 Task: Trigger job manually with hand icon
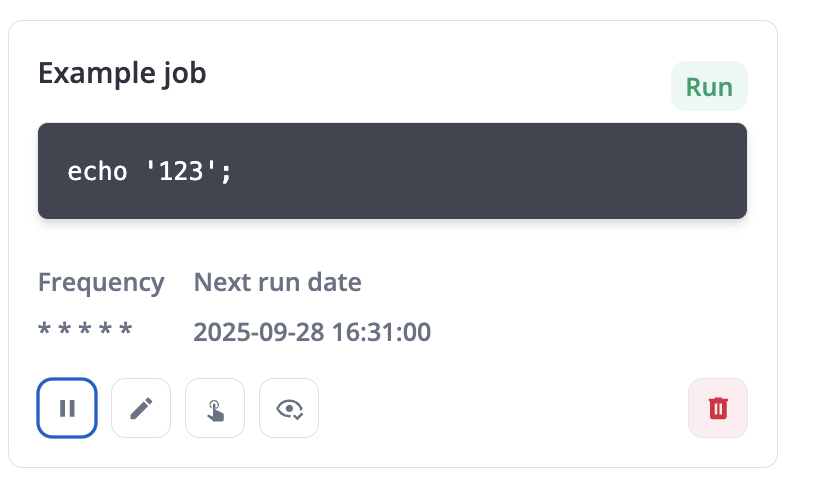coord(215,408)
